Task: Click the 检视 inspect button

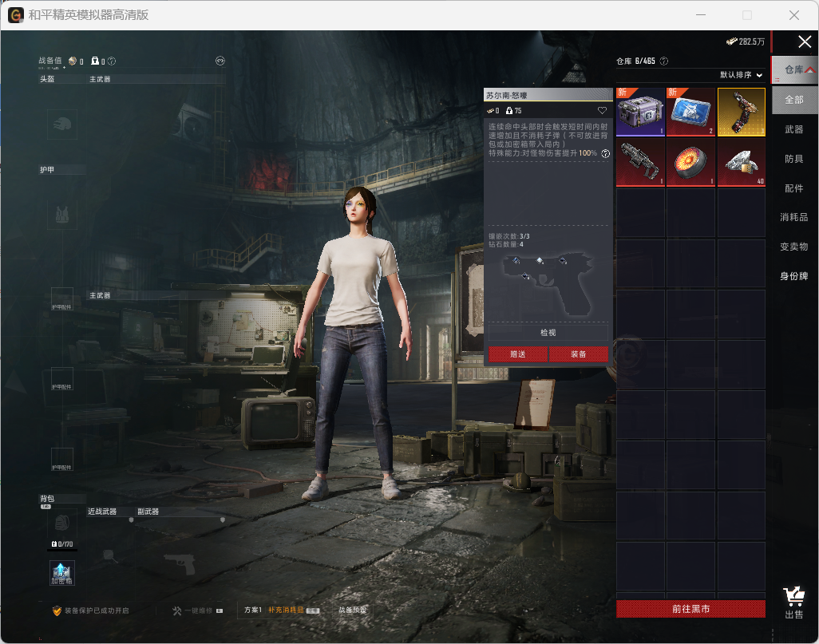Action: pos(548,333)
